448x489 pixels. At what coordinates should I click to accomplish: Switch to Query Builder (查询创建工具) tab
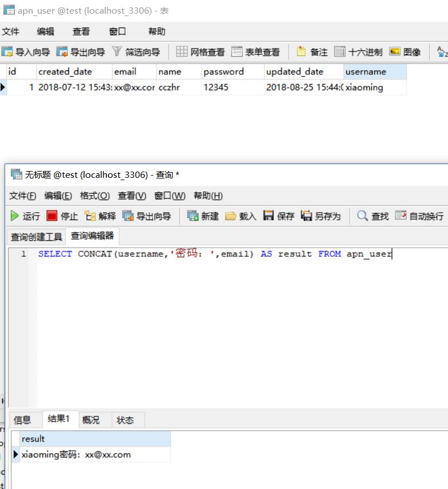click(37, 237)
